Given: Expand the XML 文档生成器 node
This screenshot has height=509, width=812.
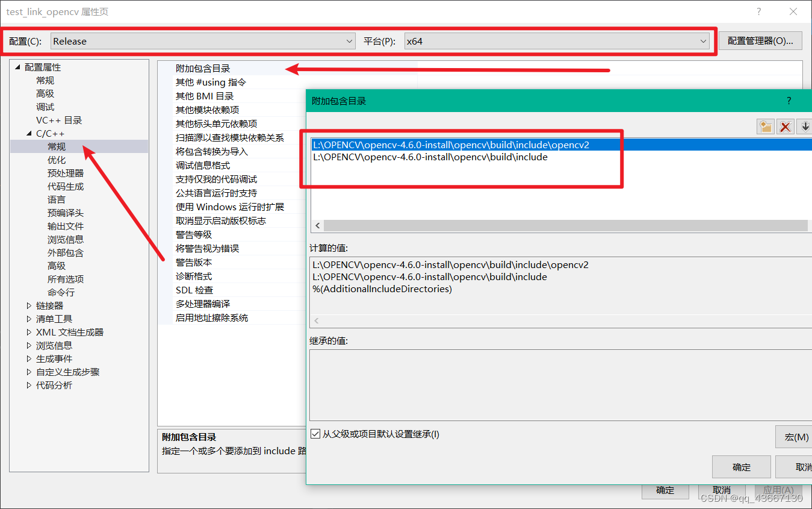Looking at the screenshot, I should [x=29, y=332].
